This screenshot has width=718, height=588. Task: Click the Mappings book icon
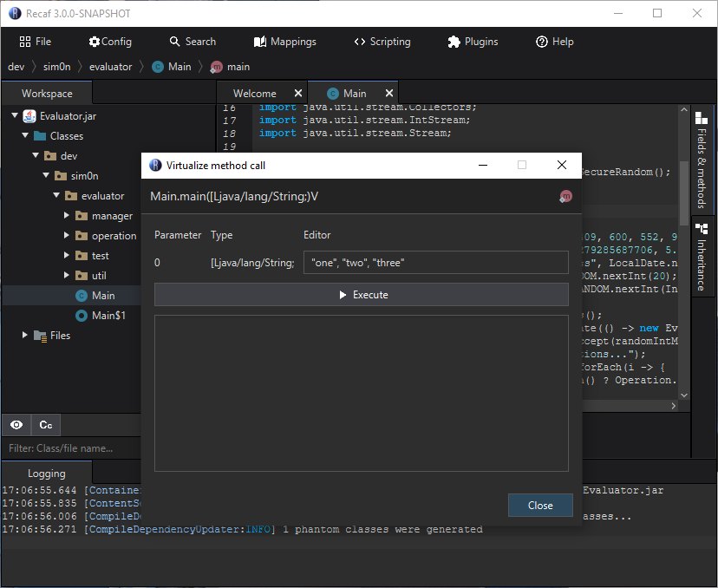[260, 42]
